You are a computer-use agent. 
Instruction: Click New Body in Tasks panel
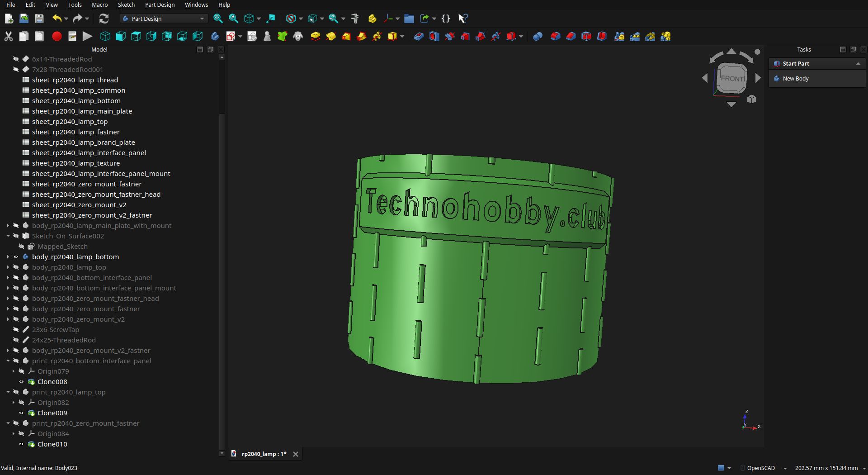[x=796, y=79]
